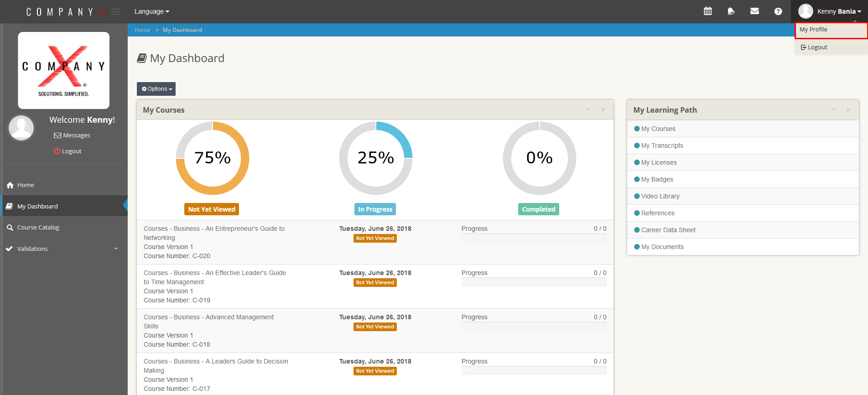Click the Home breadcrumb link
This screenshot has height=395, width=868.
(x=142, y=30)
